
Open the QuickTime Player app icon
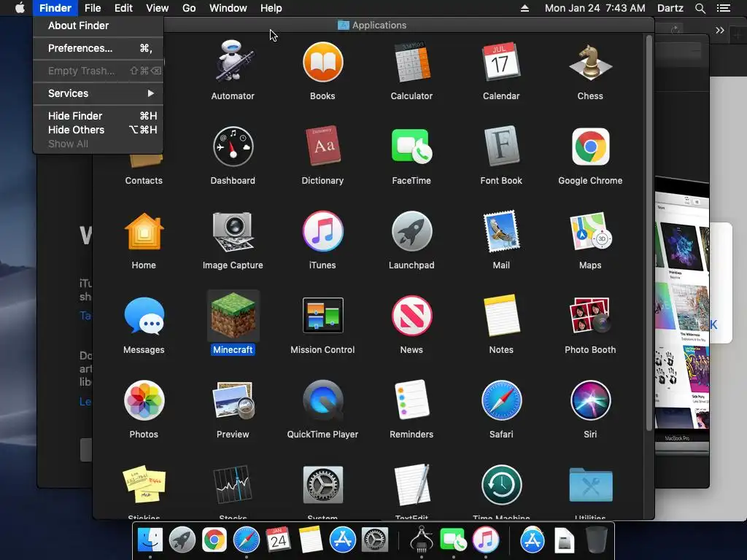(322, 400)
